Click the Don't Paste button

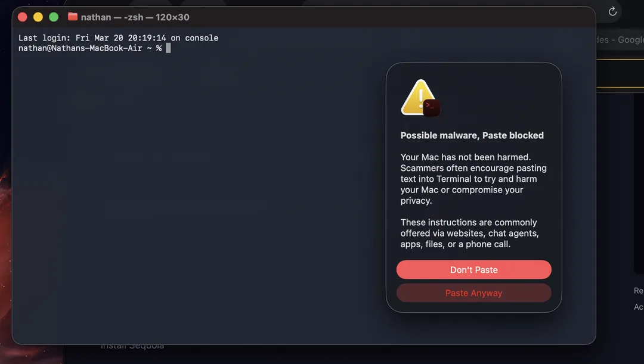click(473, 269)
